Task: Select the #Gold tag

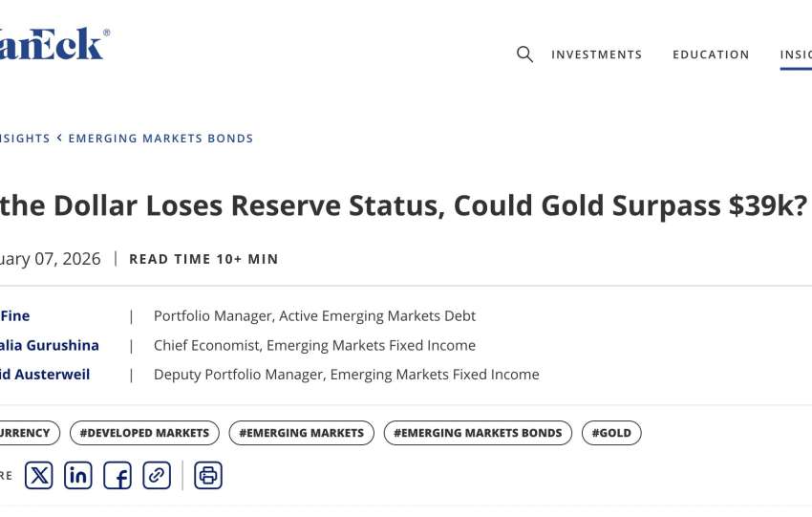Action: tap(611, 433)
